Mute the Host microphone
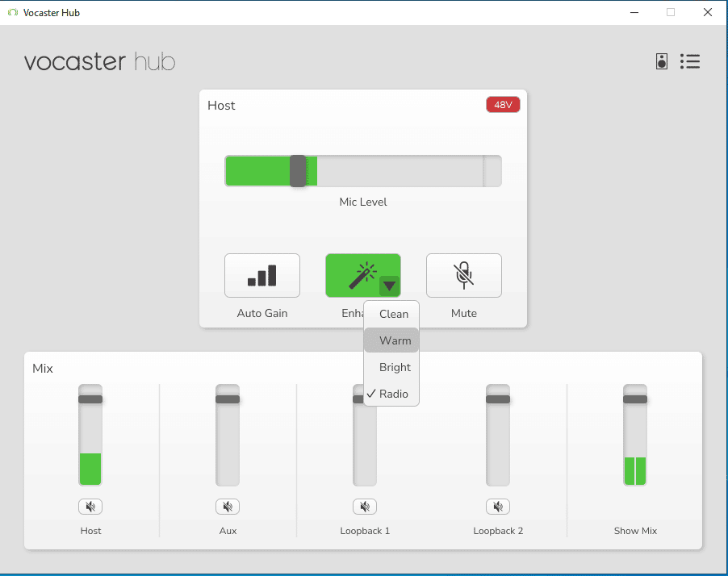 point(464,275)
